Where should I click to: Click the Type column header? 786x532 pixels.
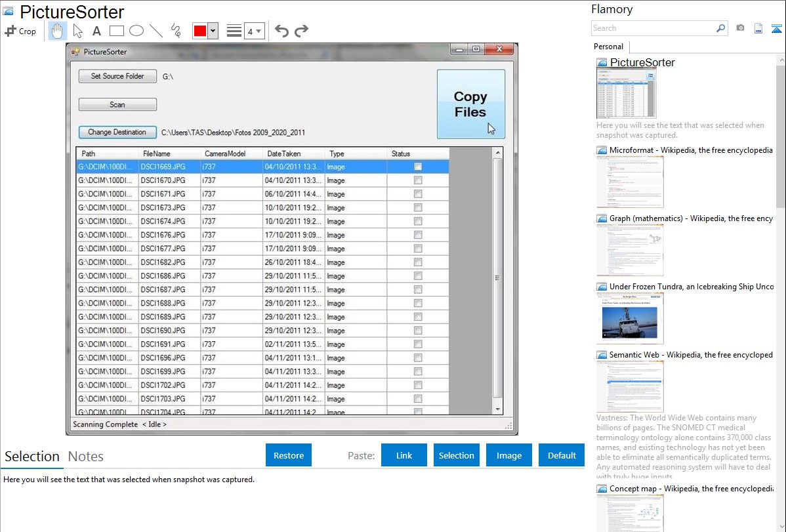[x=356, y=153]
